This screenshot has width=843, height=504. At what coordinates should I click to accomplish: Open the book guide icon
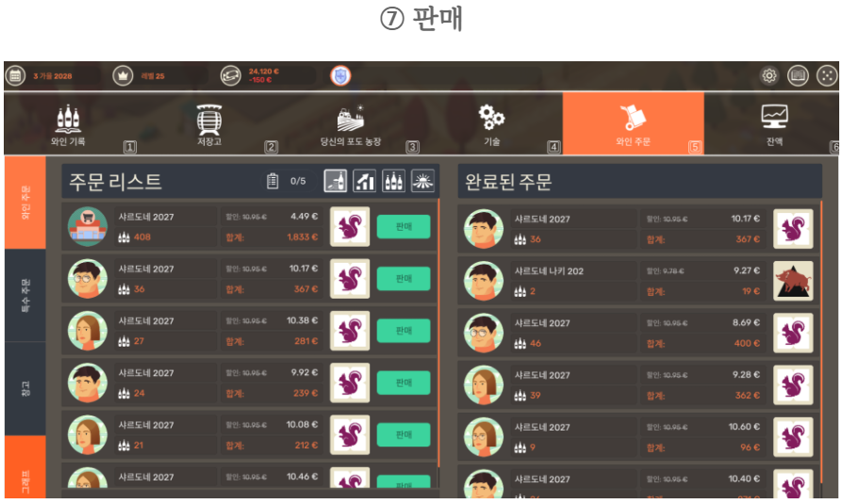[798, 75]
